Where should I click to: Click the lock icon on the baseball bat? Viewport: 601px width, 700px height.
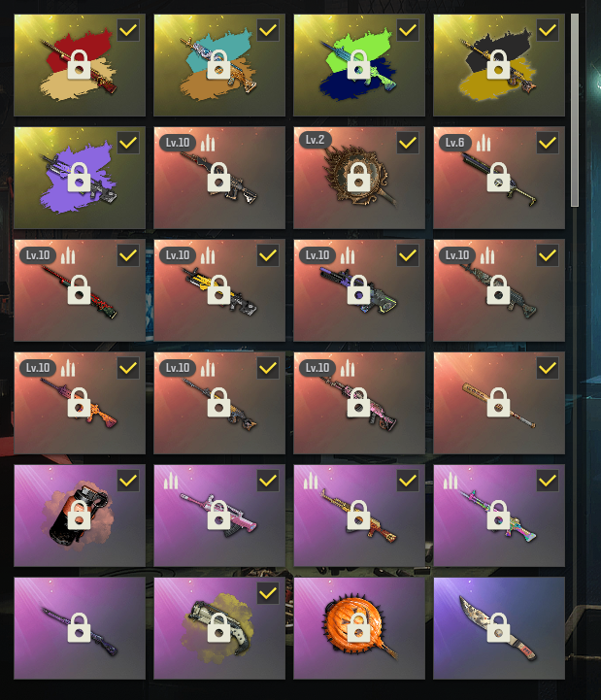tap(498, 403)
